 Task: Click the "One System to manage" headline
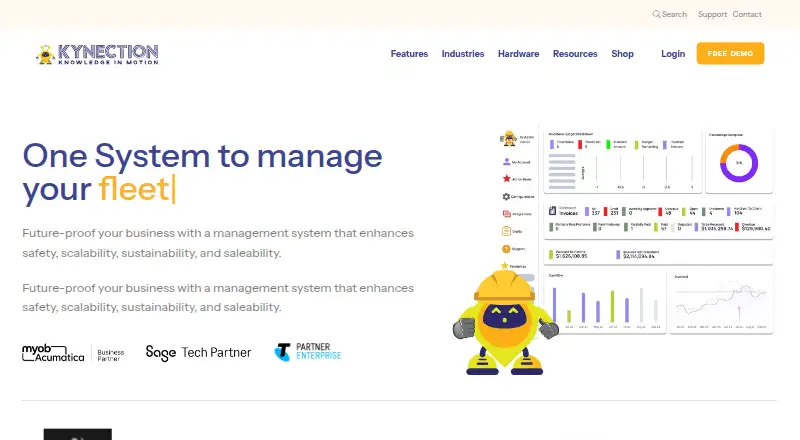point(203,156)
